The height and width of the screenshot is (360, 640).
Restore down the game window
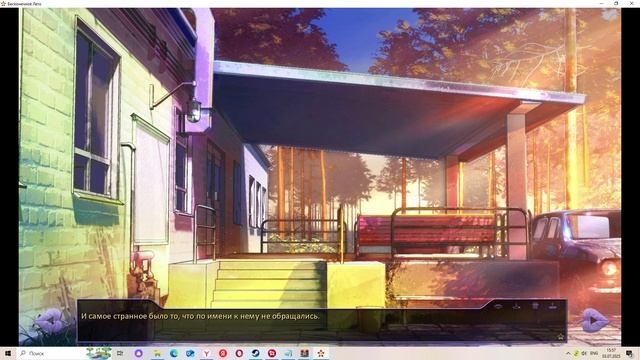pyautogui.click(x=616, y=3)
